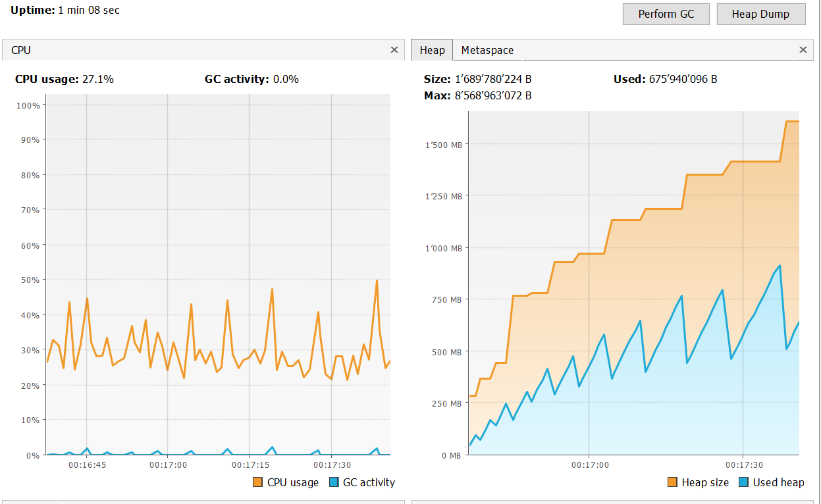Click the 00:17:15 time label
821x504 pixels.
(250, 465)
